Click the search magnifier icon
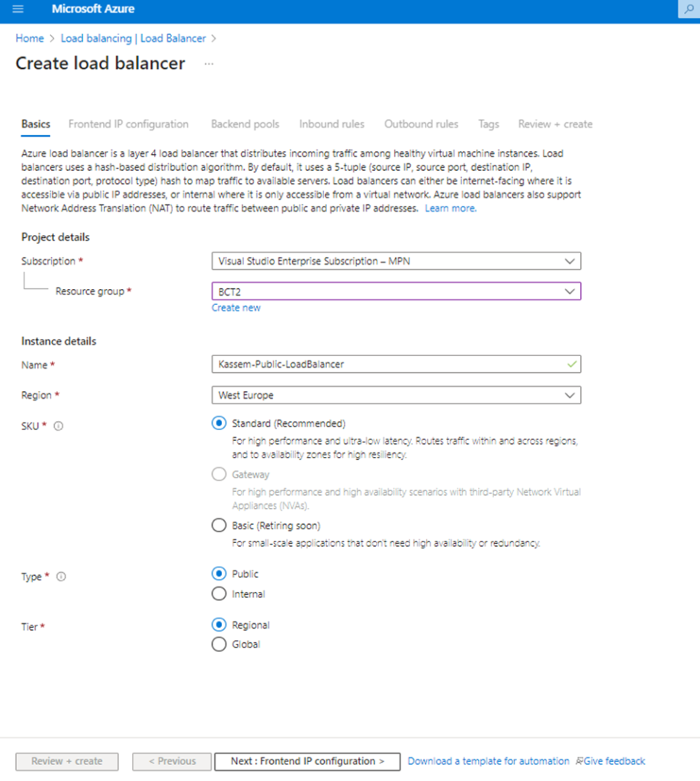The height and width of the screenshot is (781, 700). (x=689, y=9)
